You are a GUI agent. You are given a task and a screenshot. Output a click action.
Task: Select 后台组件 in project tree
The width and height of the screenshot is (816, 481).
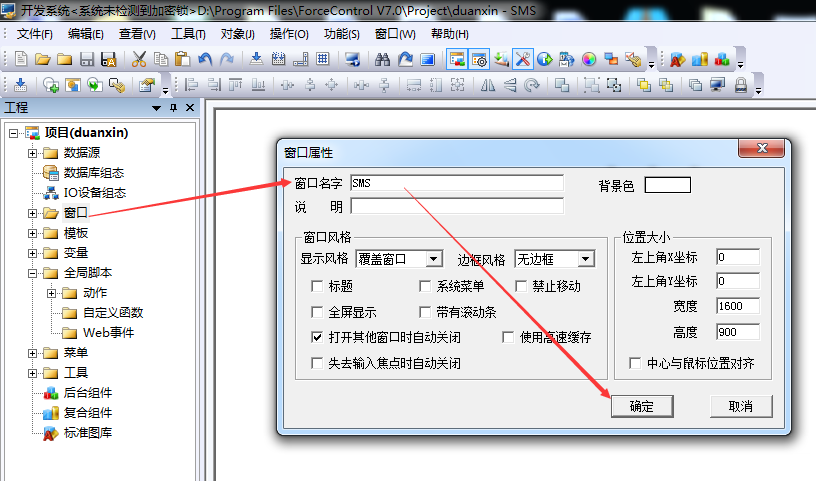tap(88, 393)
